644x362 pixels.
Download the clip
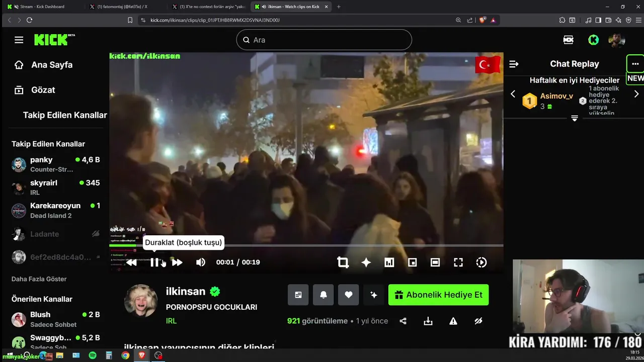pos(428,321)
